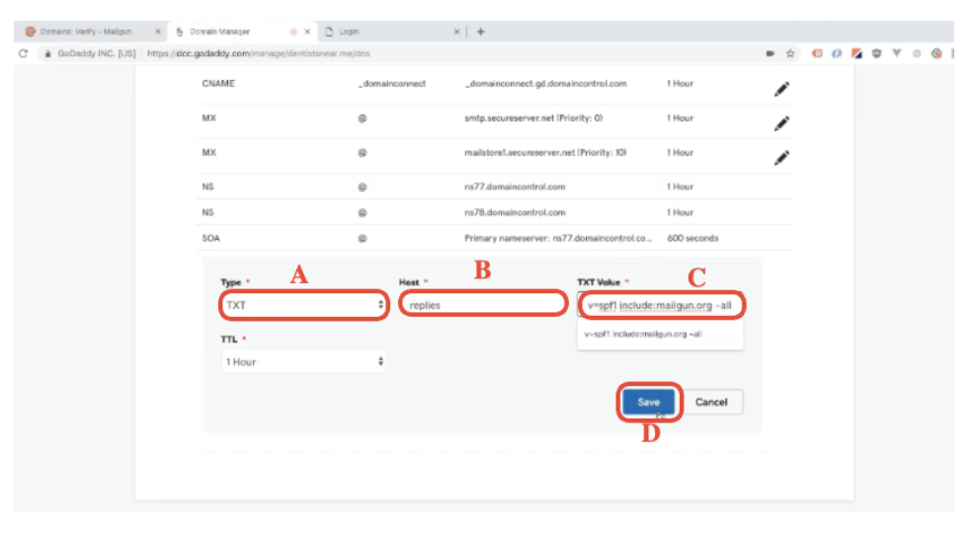
Task: Edit the CNAME _domainconnect record pencil icon
Action: [x=781, y=89]
